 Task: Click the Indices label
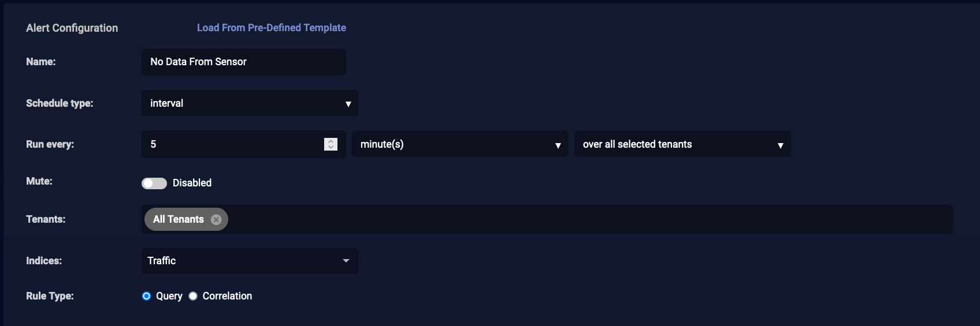(x=44, y=261)
